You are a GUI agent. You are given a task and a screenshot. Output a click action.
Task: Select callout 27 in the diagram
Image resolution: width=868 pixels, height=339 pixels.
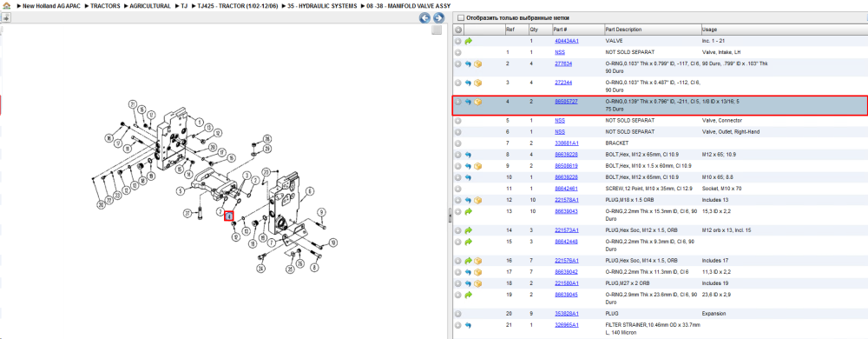(187, 213)
